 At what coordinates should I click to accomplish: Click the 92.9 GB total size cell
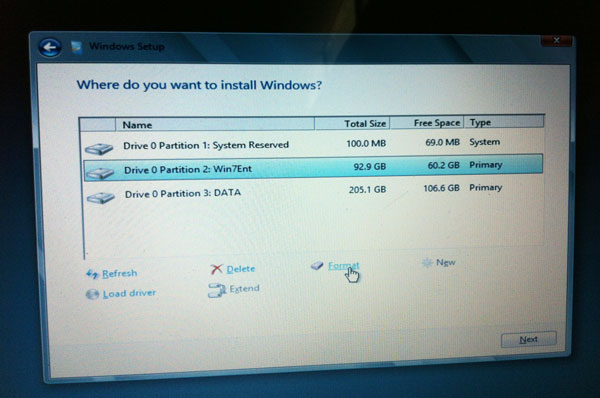coord(370,166)
